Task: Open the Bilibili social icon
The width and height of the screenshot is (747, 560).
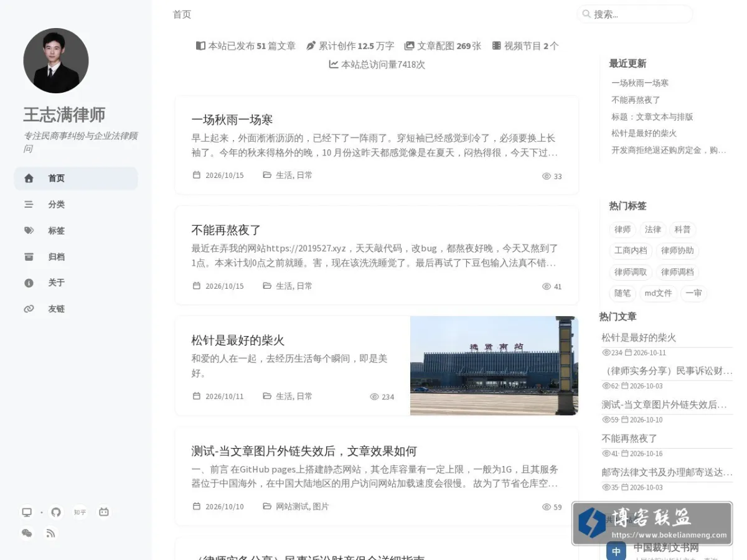Action: point(104,512)
